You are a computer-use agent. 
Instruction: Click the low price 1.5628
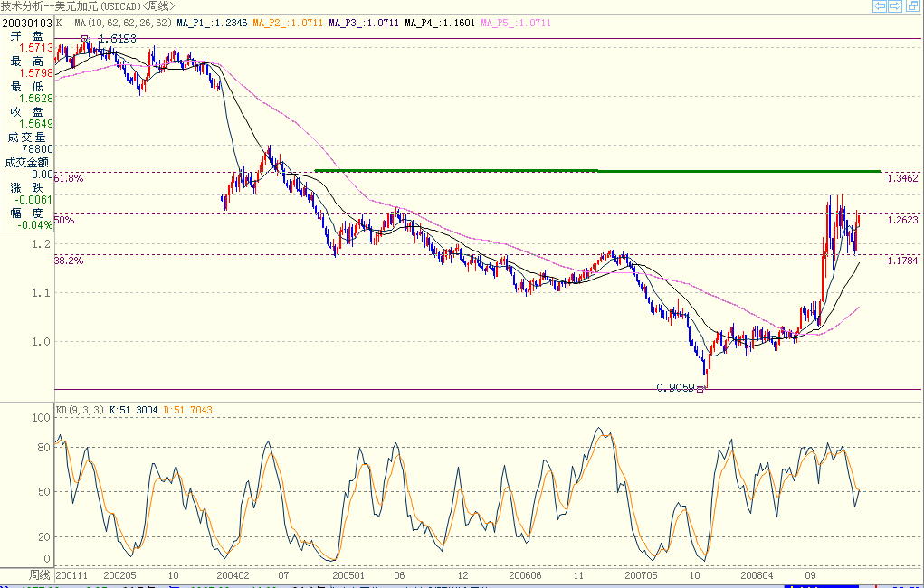(x=36, y=99)
